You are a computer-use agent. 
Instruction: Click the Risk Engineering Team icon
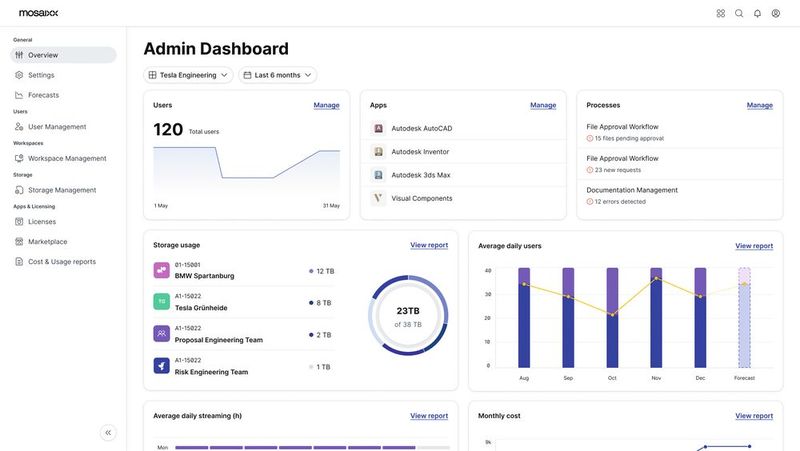tap(162, 366)
